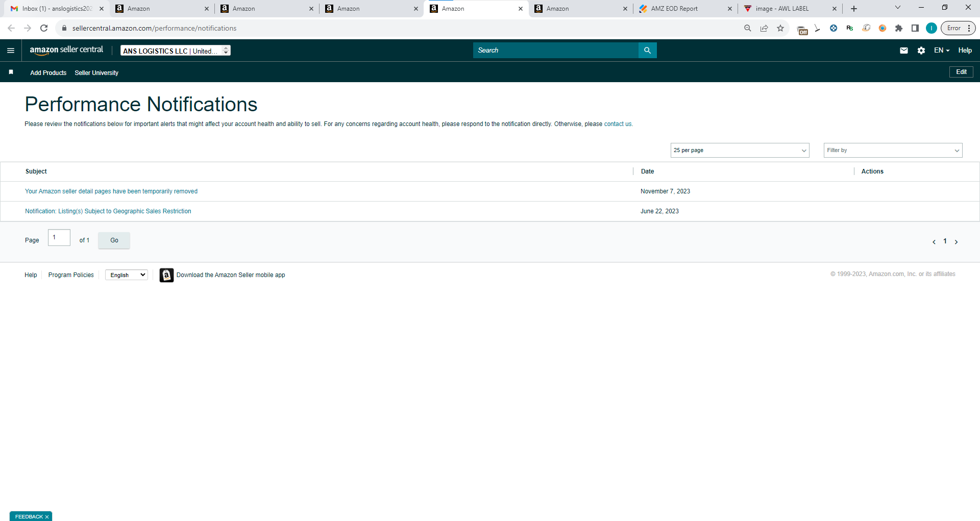Click the bookmark flag icon beside Add Products
The width and height of the screenshot is (980, 521).
pyautogui.click(x=11, y=72)
